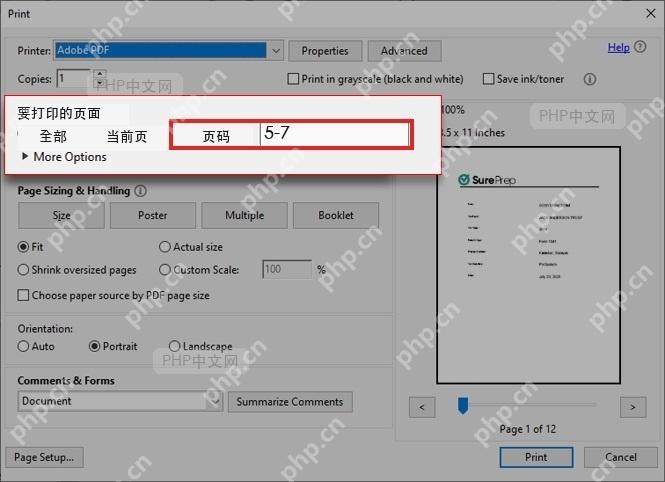Image resolution: width=665 pixels, height=482 pixels.
Task: Select the 当前页 (Current page) option
Action: (x=127, y=137)
